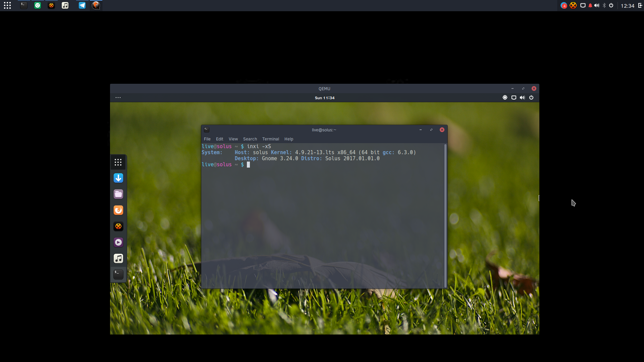The width and height of the screenshot is (644, 362).
Task: Click the 'Solus 2017.01.01.0' distro text
Action: 353,159
